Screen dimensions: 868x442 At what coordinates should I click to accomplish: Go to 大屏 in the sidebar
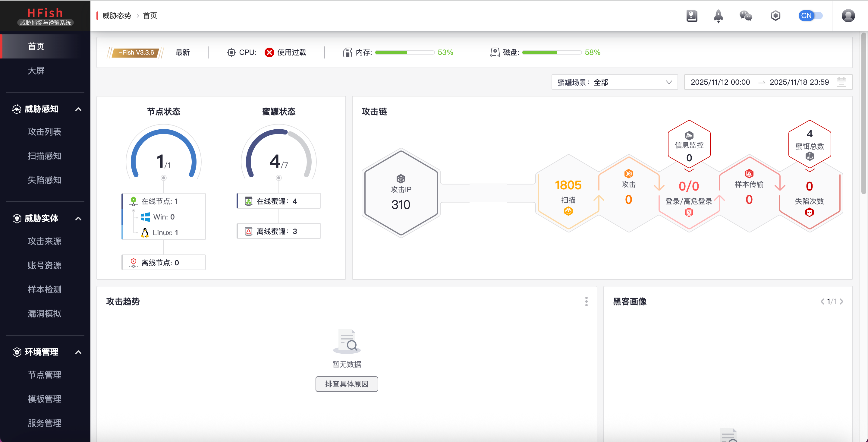point(36,71)
